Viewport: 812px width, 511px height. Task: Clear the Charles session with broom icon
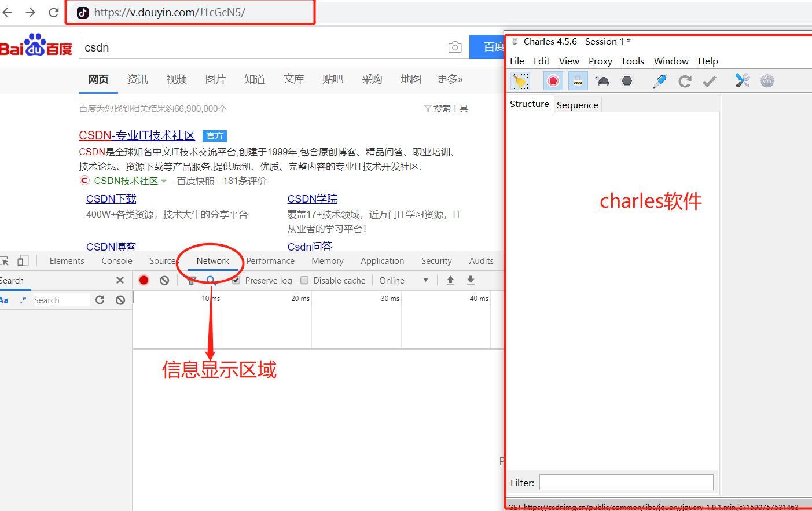click(x=520, y=81)
